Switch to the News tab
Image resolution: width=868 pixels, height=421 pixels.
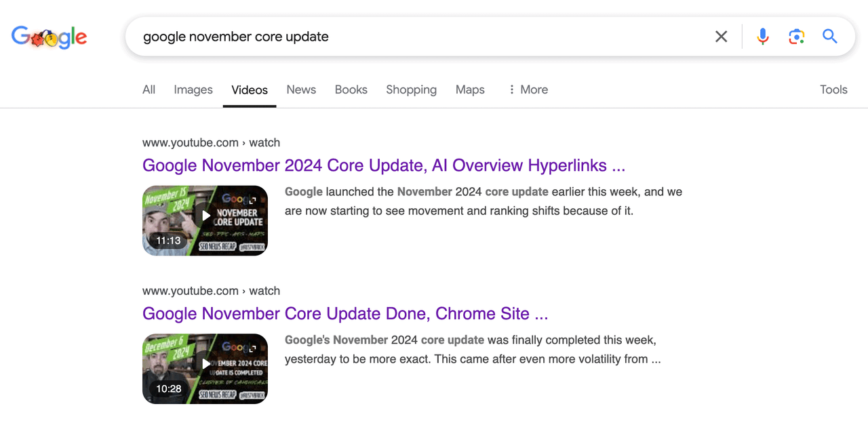point(301,89)
